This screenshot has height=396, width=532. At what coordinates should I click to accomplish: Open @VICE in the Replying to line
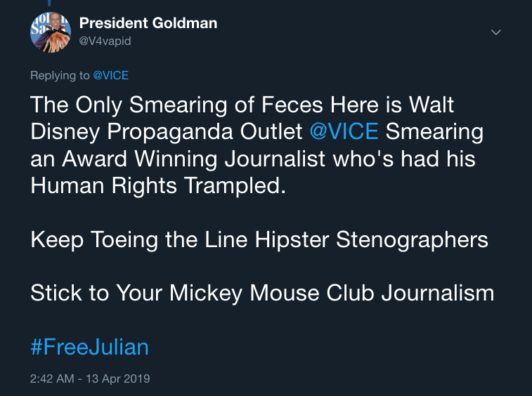110,75
